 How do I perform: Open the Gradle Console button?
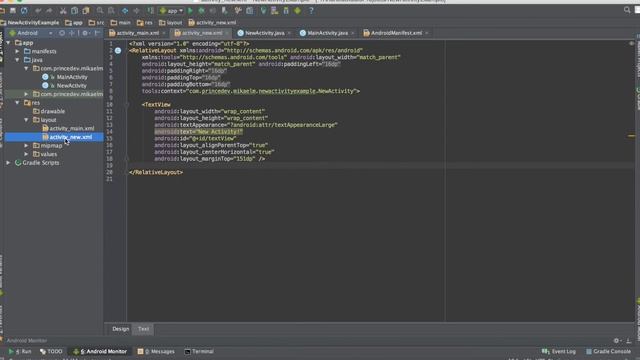[x=609, y=351]
